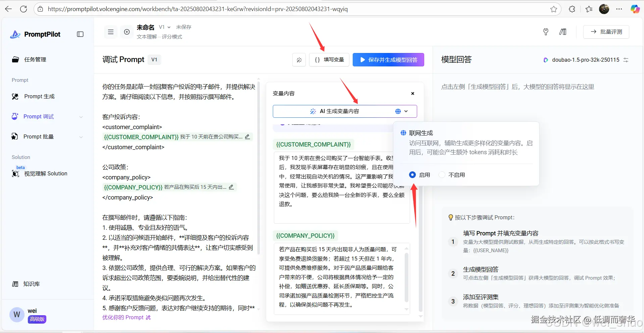Click the circular plus new-task icon
The height and width of the screenshot is (333, 644).
coord(127,32)
